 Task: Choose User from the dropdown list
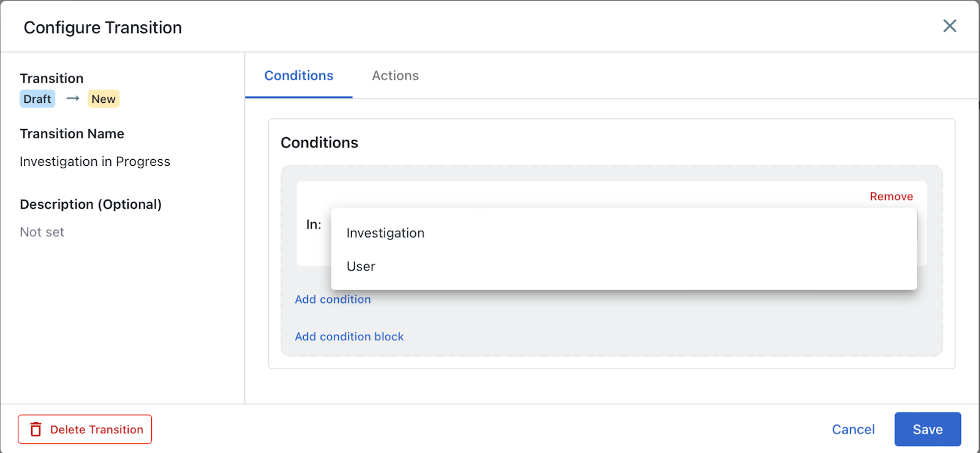361,266
